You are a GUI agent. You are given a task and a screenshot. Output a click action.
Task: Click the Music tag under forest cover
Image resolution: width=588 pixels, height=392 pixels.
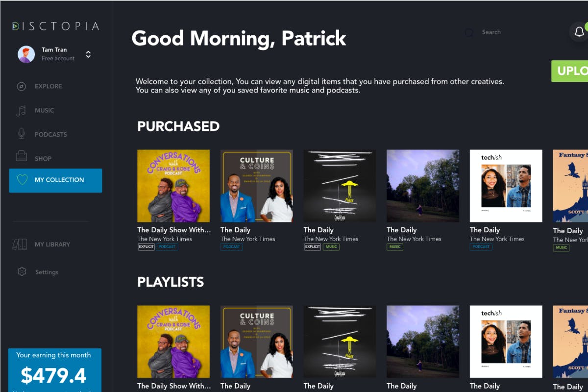click(395, 247)
